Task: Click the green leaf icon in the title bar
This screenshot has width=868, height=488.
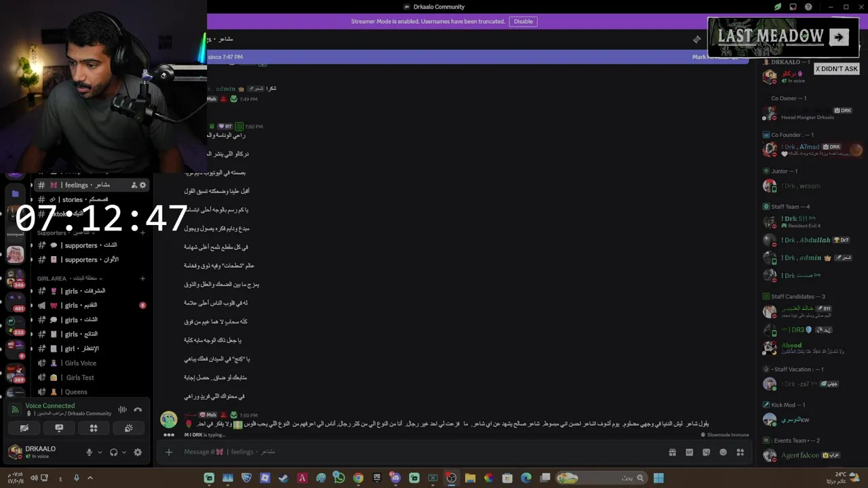Action: (778, 7)
